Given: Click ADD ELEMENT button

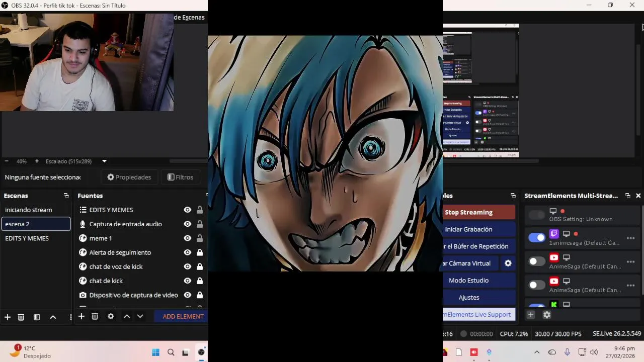Looking at the screenshot, I should pyautogui.click(x=183, y=317).
